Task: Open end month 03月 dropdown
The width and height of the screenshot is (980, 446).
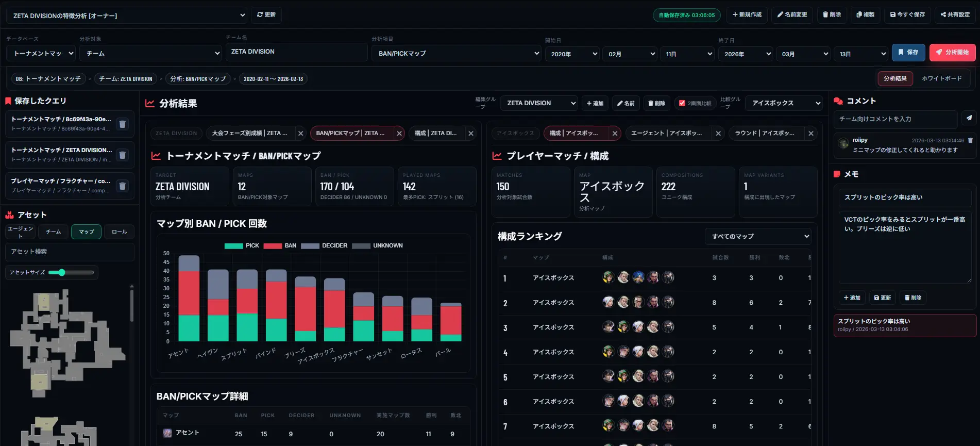Action: (803, 54)
